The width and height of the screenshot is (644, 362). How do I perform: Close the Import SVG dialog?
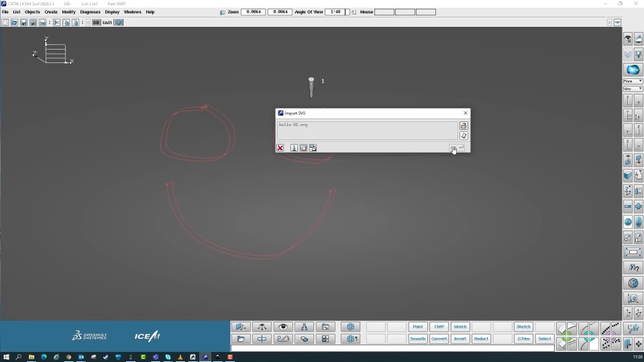pyautogui.click(x=466, y=113)
